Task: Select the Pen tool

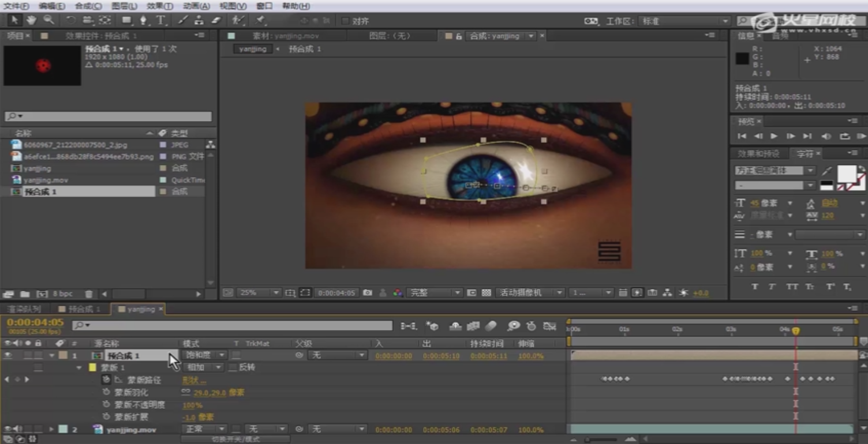Action: pyautogui.click(x=143, y=20)
